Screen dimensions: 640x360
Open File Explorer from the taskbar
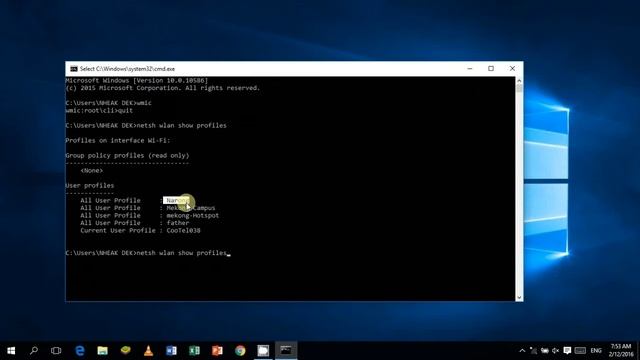tap(102, 350)
